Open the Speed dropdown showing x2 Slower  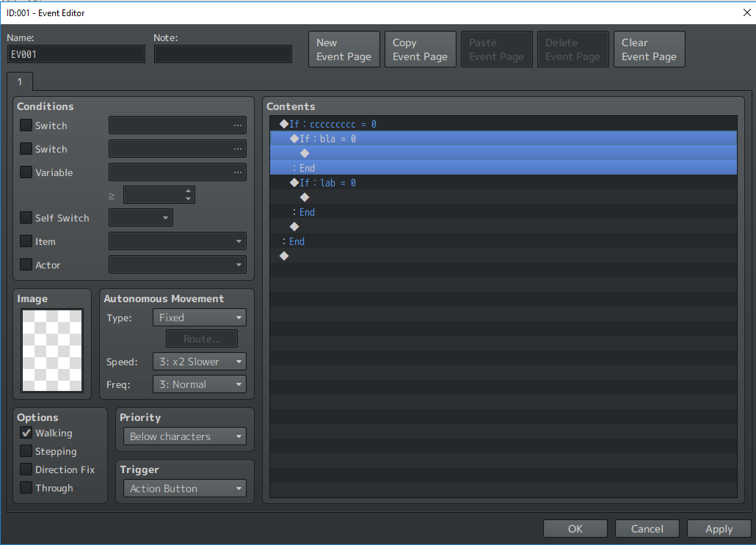[200, 362]
